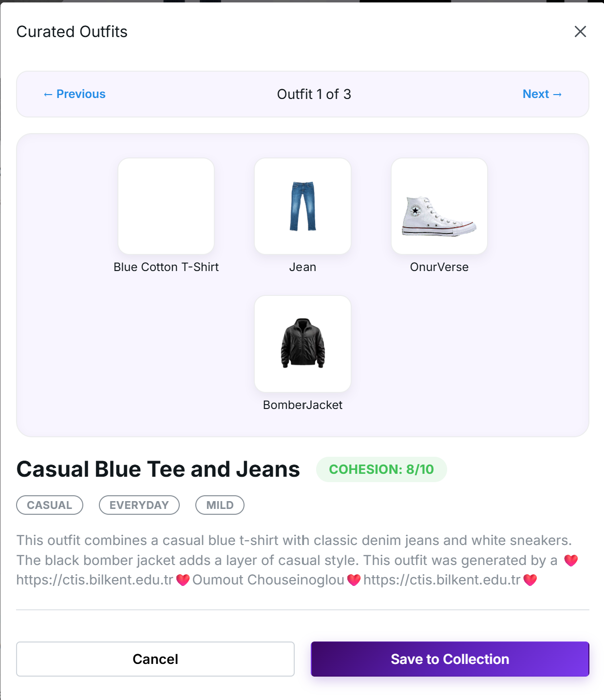The image size is (604, 700).
Task: Close the Curated Outfits dialog
Action: (x=580, y=32)
